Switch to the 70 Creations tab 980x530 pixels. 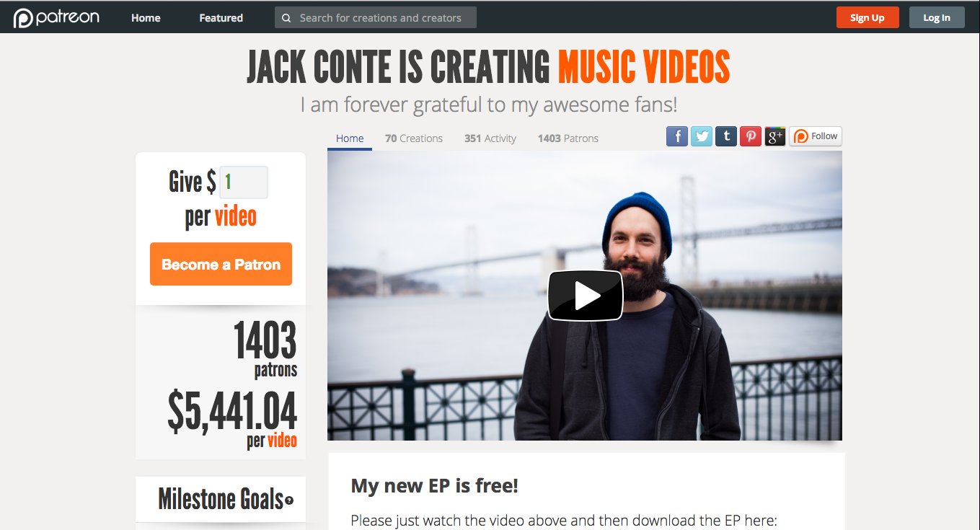(x=414, y=138)
